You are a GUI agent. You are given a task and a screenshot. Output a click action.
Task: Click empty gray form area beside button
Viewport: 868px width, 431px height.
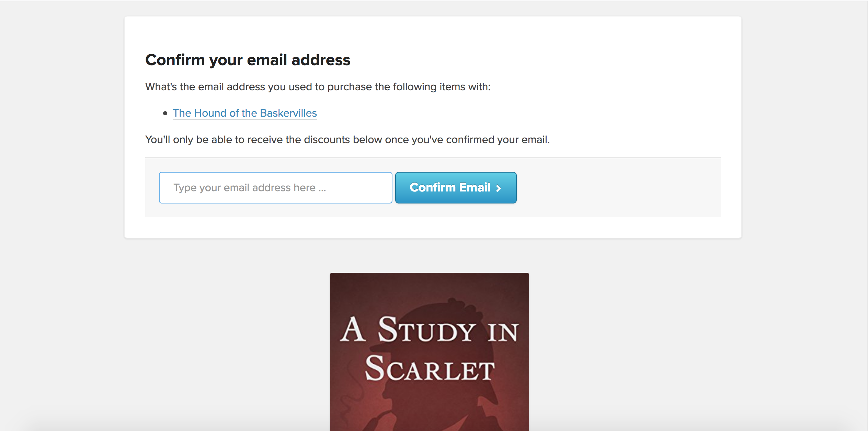tap(618, 188)
